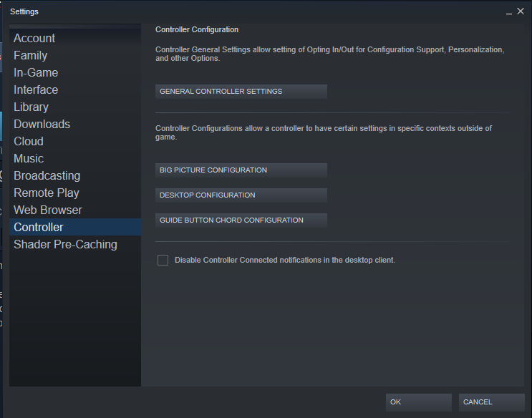This screenshot has height=418, width=532.
Task: Switch to the Library settings
Action: coord(32,107)
